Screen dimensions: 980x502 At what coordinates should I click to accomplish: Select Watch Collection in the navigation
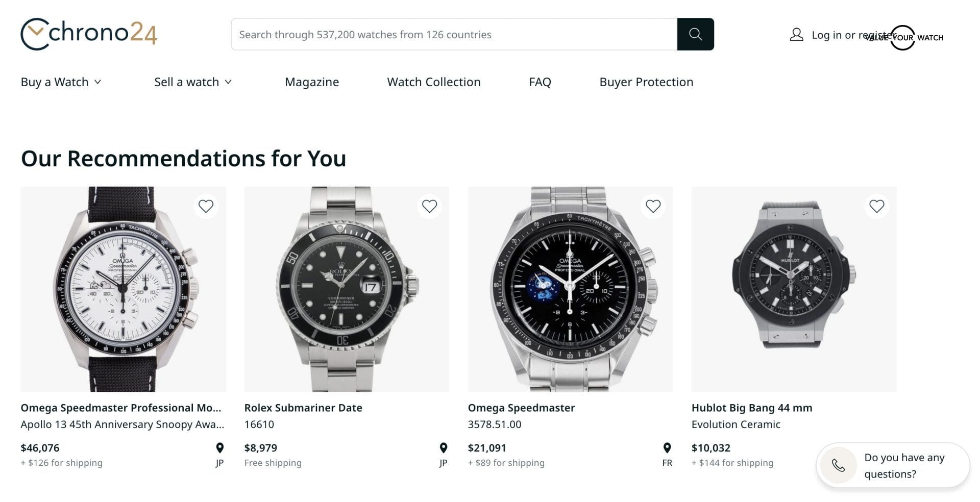click(433, 82)
